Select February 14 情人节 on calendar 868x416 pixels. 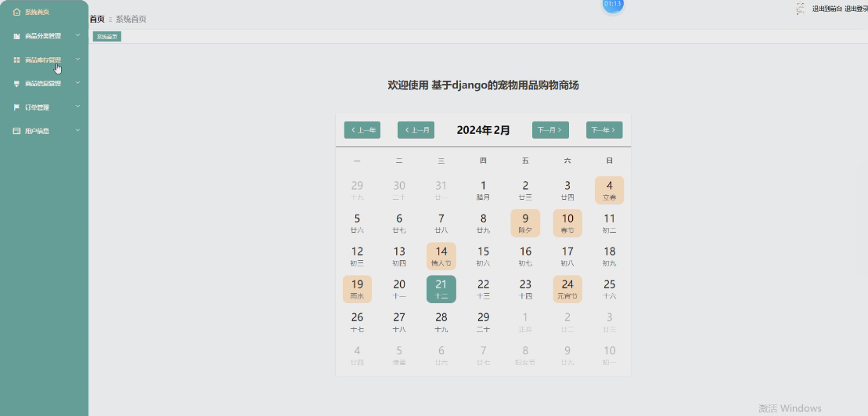tap(441, 256)
